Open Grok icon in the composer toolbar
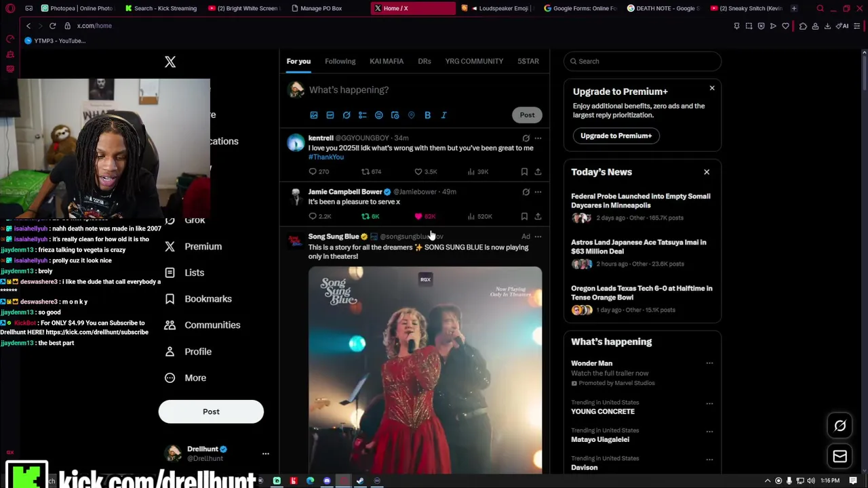 click(347, 115)
